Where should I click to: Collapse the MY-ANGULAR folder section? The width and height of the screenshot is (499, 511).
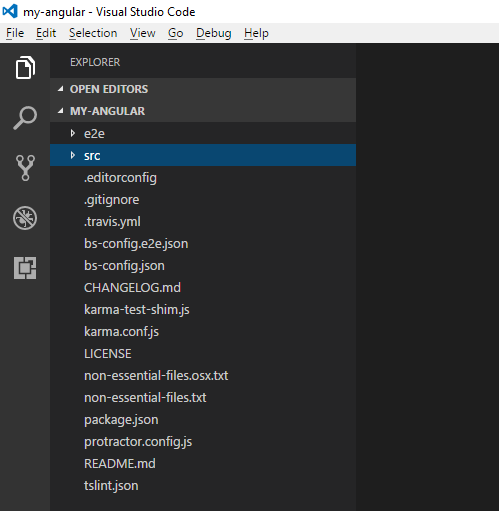60,111
